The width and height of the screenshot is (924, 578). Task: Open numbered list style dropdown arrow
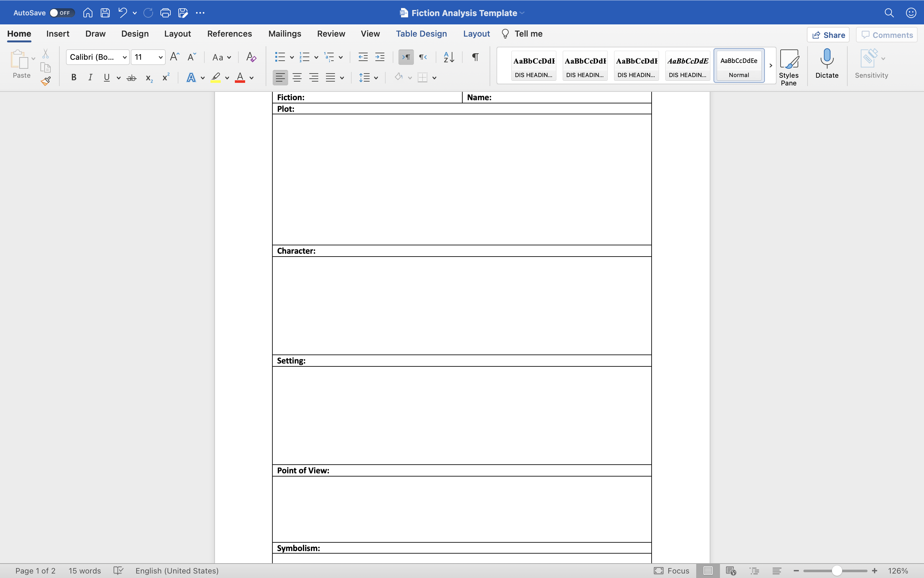tap(316, 57)
